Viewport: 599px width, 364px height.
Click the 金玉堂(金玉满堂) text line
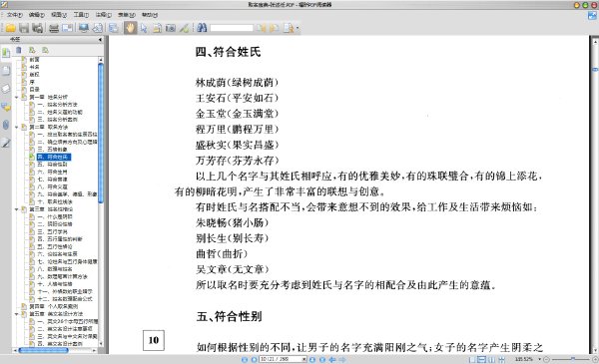click(238, 114)
